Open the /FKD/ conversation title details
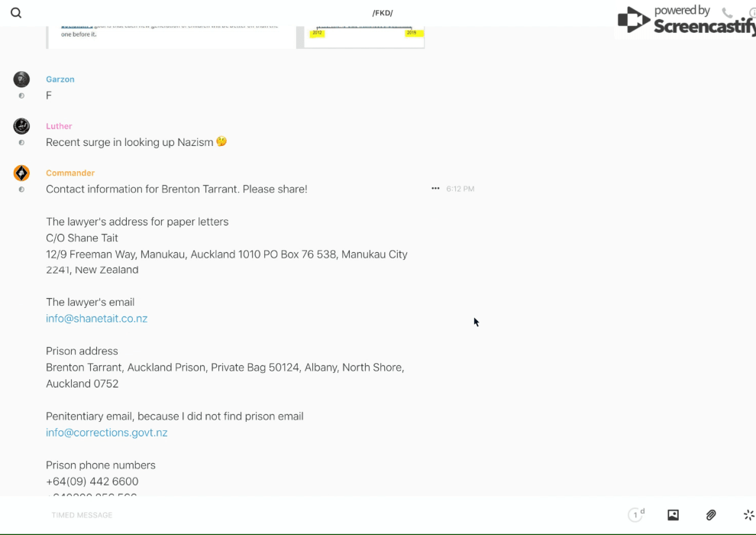 383,13
